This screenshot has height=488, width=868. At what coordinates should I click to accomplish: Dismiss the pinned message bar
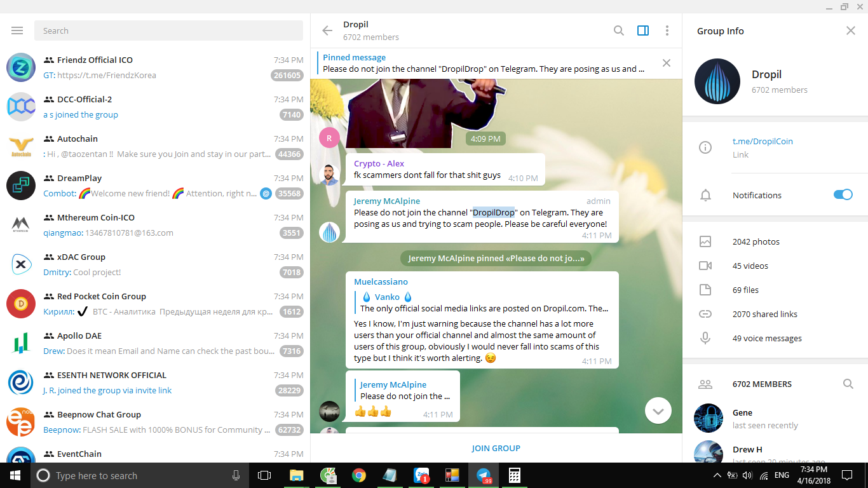[x=666, y=63]
